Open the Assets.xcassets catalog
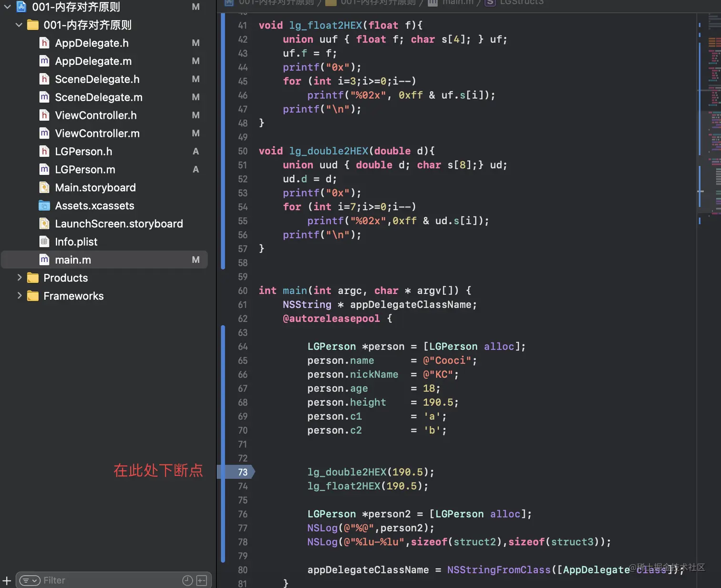The height and width of the screenshot is (588, 721). coord(94,206)
